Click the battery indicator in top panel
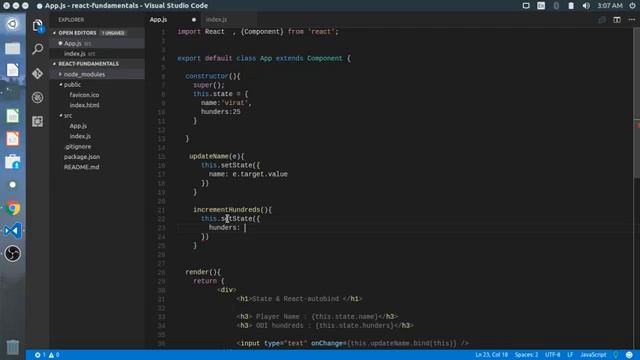This screenshot has width=640, height=360. coord(571,6)
